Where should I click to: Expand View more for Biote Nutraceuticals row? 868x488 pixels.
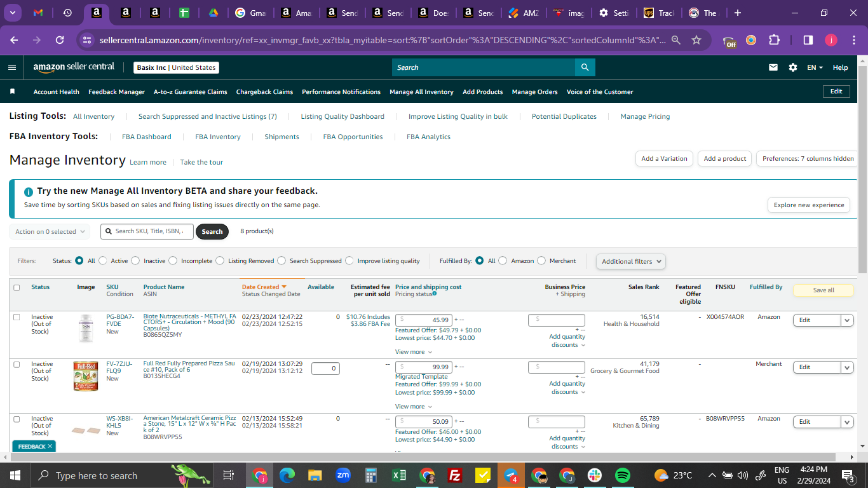tap(414, 352)
